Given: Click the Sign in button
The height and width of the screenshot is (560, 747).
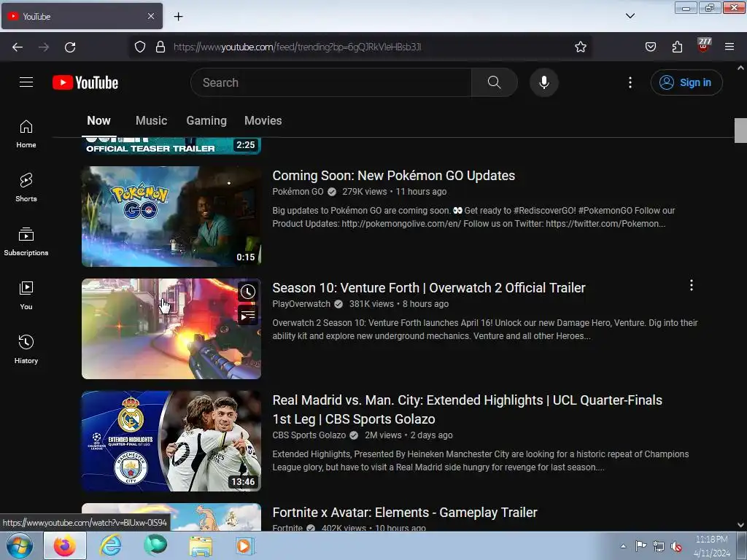Looking at the screenshot, I should pos(686,82).
